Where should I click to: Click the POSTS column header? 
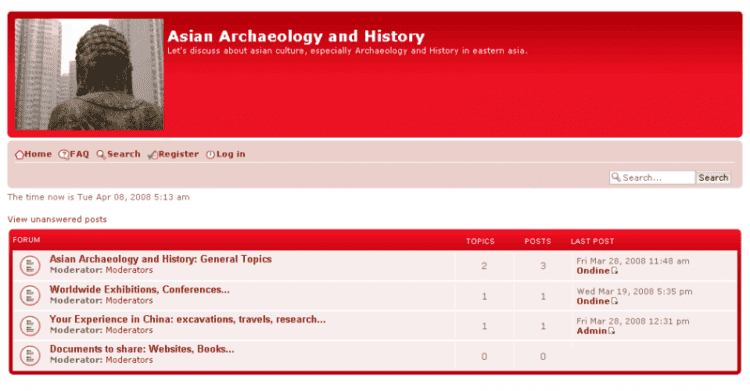[538, 241]
